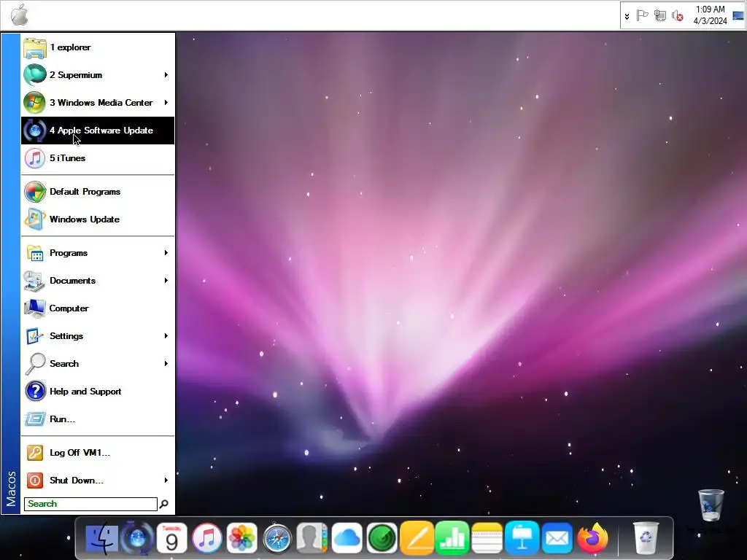747x560 pixels.
Task: Open 3 Windows Media Center entry
Action: (98, 102)
